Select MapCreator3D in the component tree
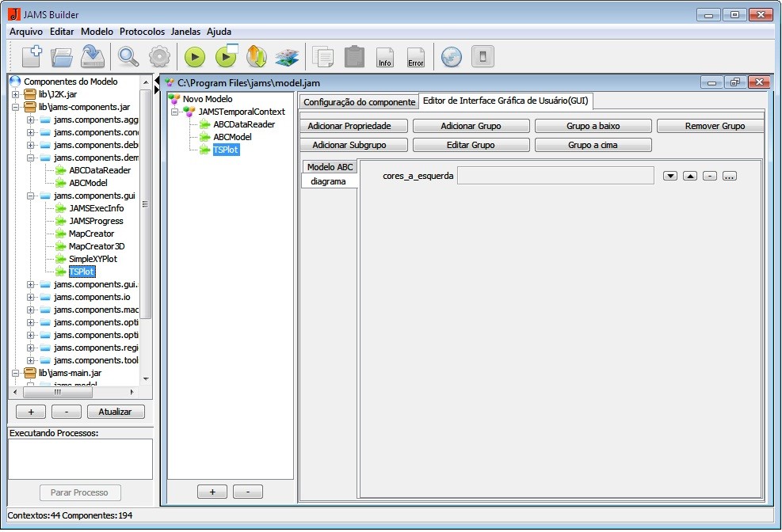The image size is (782, 532). 97,246
